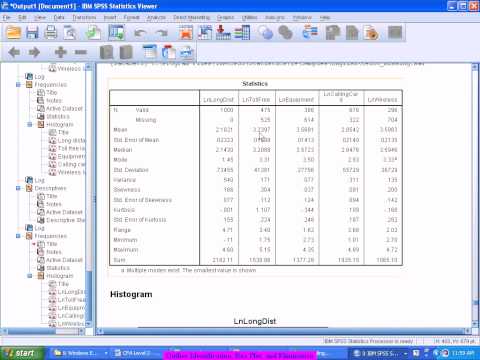Select the LnTollFree histogram outline item
480x360 pixels.
(71, 300)
